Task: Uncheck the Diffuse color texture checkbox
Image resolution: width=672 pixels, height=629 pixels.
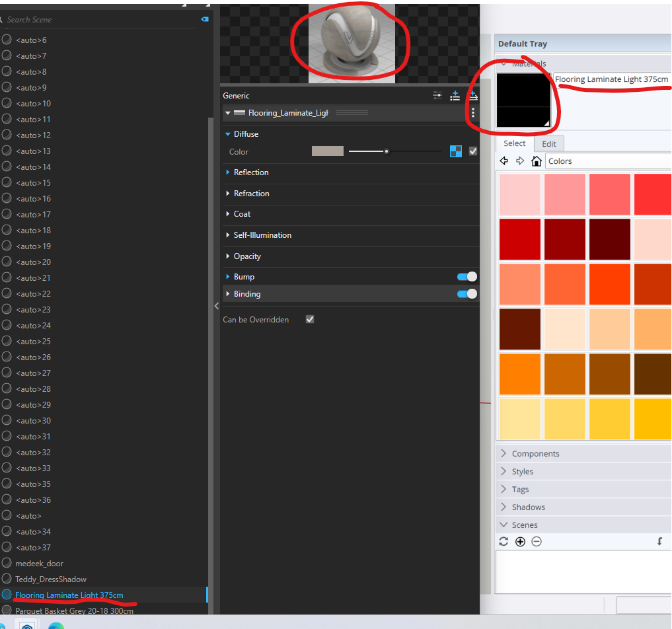Action: point(473,151)
